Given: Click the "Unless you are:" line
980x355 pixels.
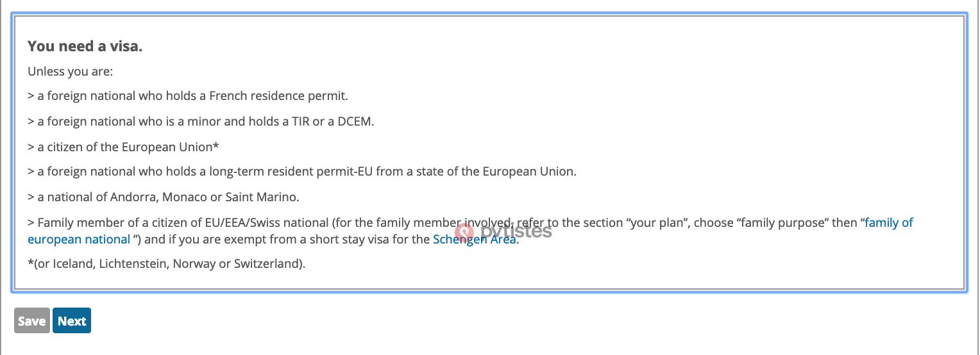Looking at the screenshot, I should click(70, 72).
